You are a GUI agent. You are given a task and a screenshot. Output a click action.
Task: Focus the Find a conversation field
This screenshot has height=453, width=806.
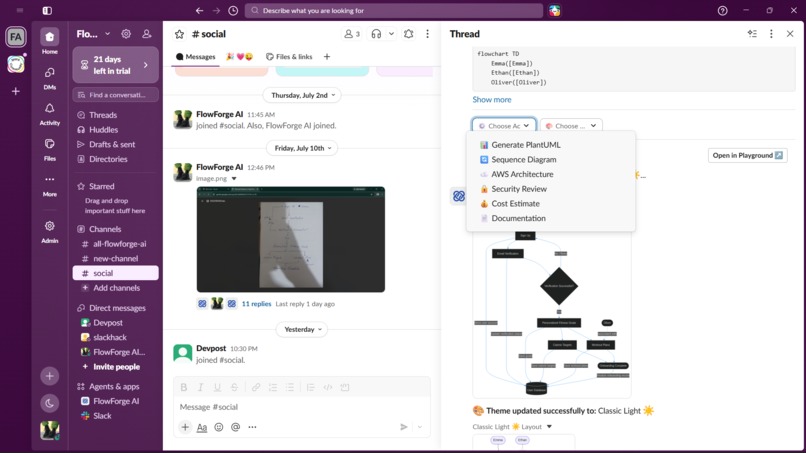116,95
